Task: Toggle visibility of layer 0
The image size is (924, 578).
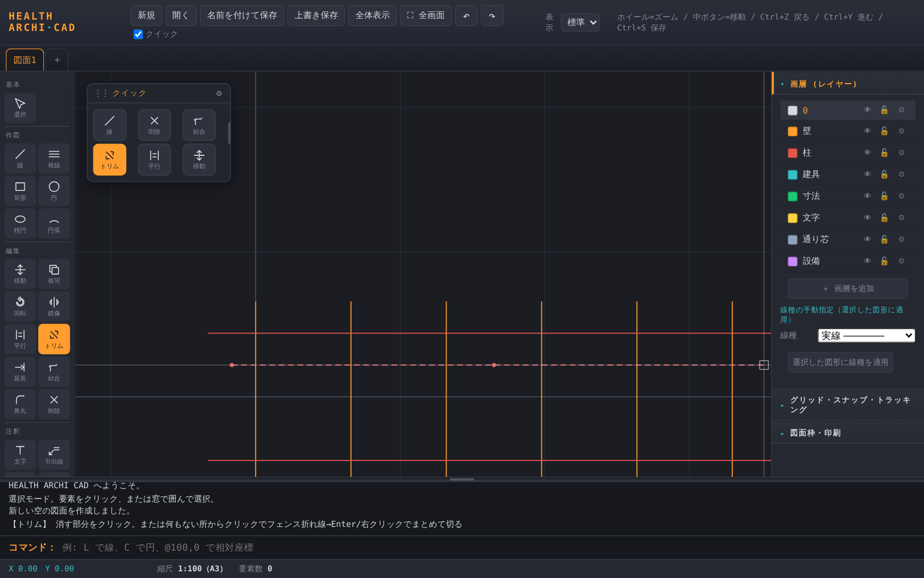Action: 867,110
